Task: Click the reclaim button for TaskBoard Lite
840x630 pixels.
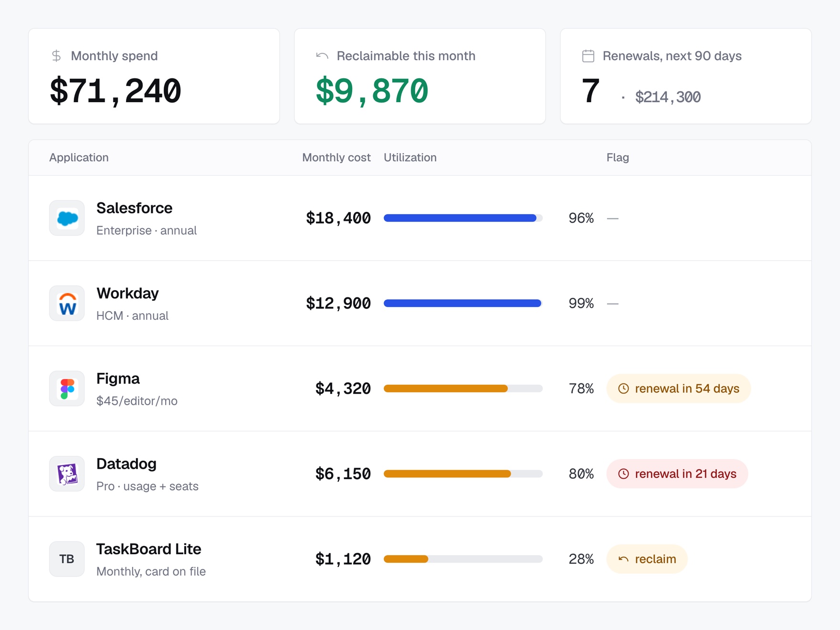Action: pos(647,559)
